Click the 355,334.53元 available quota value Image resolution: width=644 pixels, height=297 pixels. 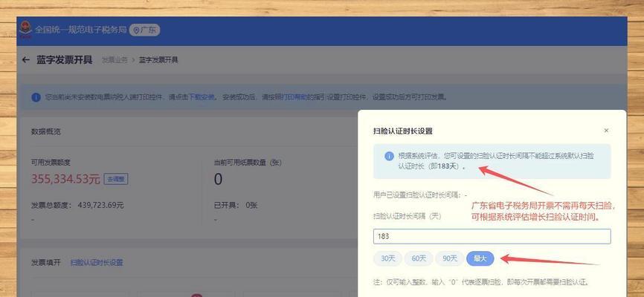[65, 179]
